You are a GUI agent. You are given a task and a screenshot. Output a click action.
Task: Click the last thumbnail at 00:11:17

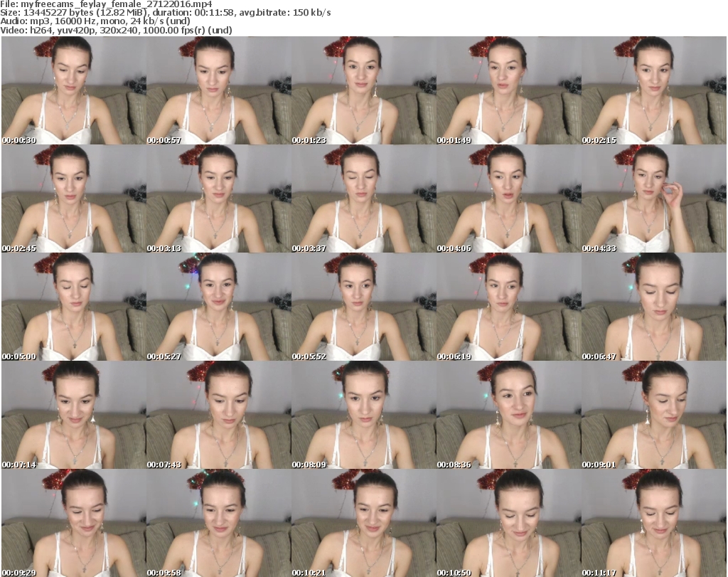point(653,523)
